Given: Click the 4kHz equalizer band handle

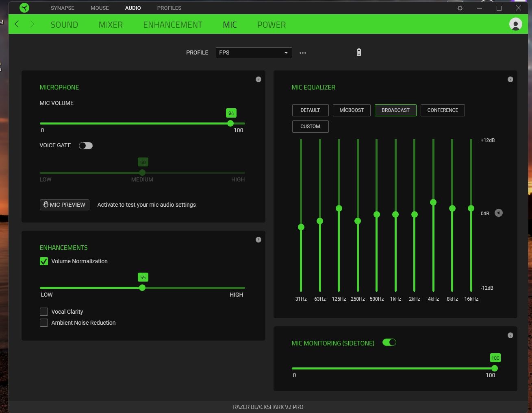Looking at the screenshot, I should tap(433, 202).
